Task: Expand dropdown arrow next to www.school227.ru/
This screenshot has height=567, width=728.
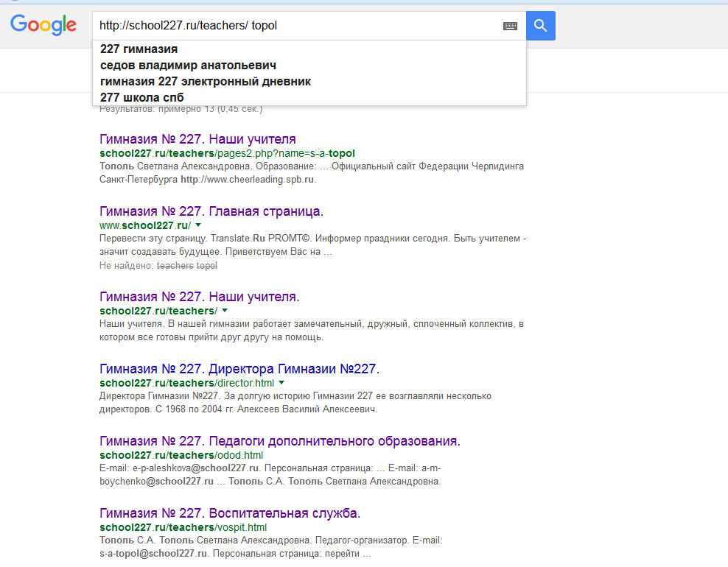Action: click(198, 225)
